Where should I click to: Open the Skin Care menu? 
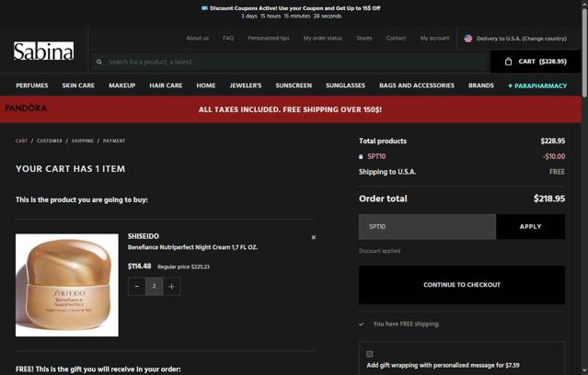pyautogui.click(x=78, y=85)
